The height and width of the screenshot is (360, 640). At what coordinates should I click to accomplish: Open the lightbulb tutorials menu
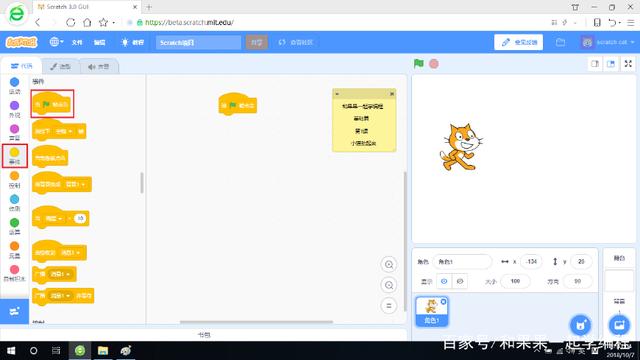click(133, 42)
